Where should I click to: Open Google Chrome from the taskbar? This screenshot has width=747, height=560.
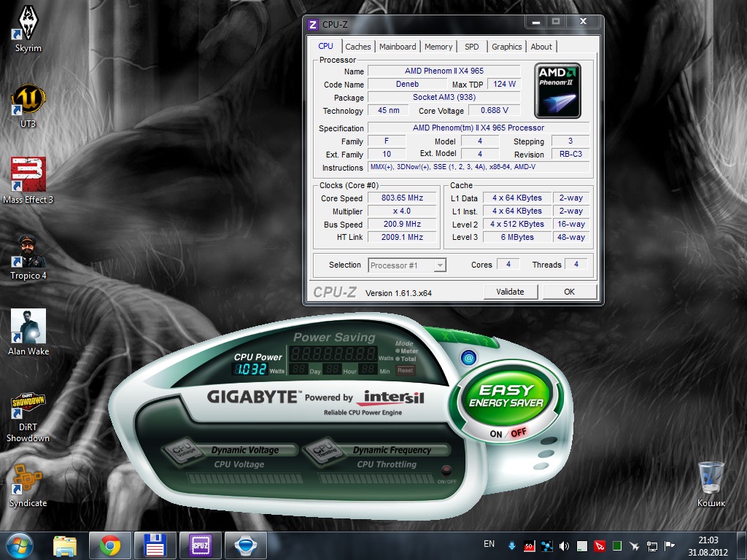point(109,545)
